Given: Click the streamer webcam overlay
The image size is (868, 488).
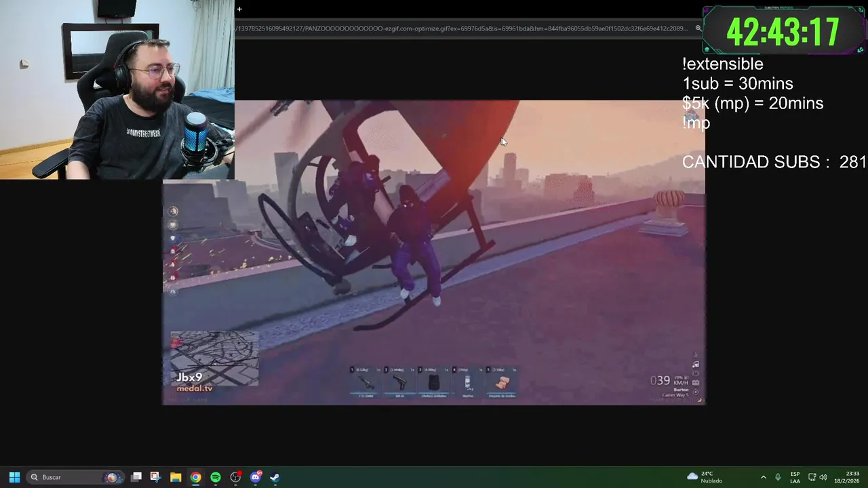Looking at the screenshot, I should tap(117, 89).
